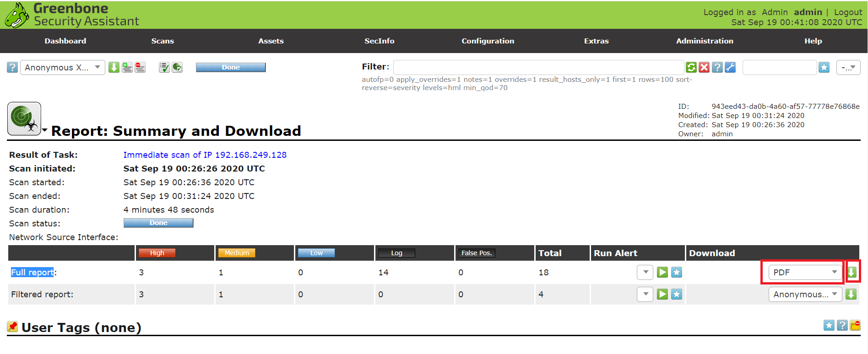Open the alert selector for Full report
This screenshot has width=868, height=354.
pos(645,272)
